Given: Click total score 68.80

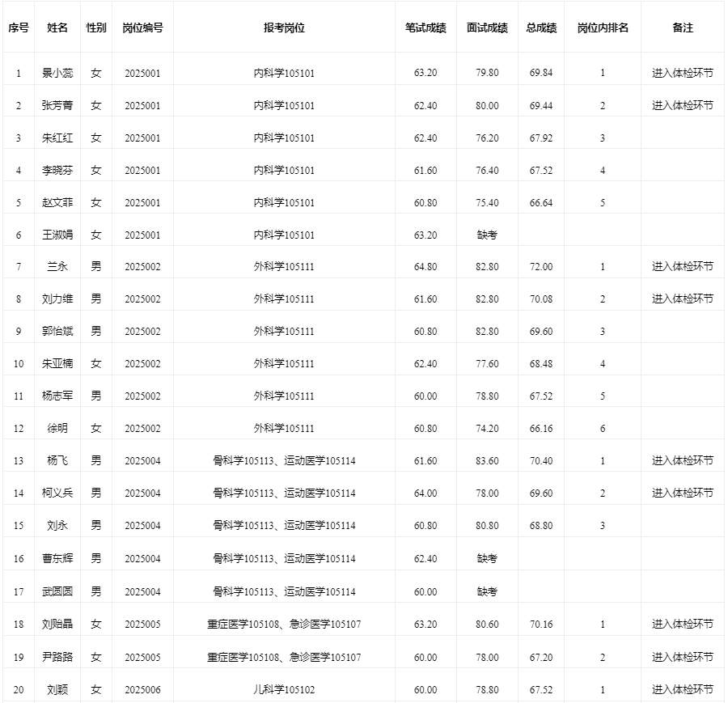Looking at the screenshot, I should pos(541,526).
